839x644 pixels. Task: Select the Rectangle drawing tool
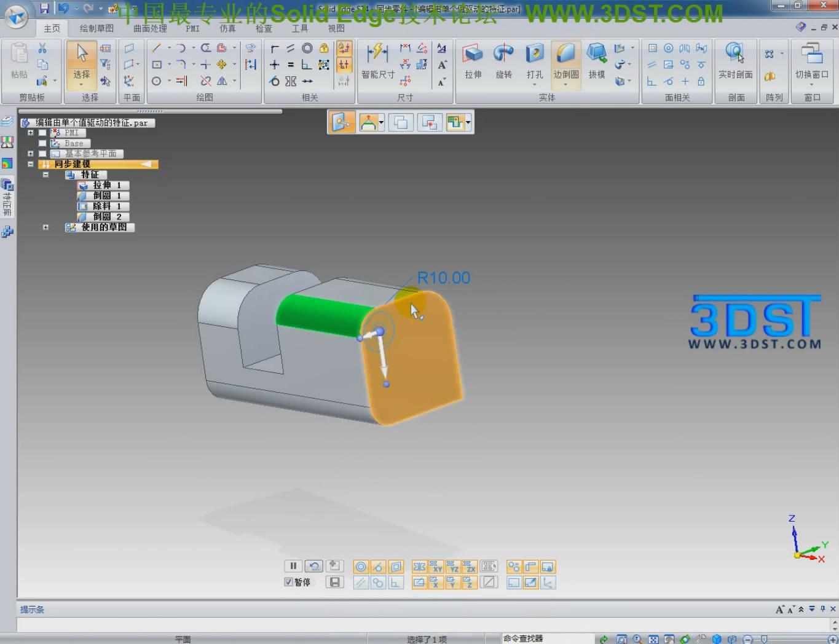(x=157, y=65)
